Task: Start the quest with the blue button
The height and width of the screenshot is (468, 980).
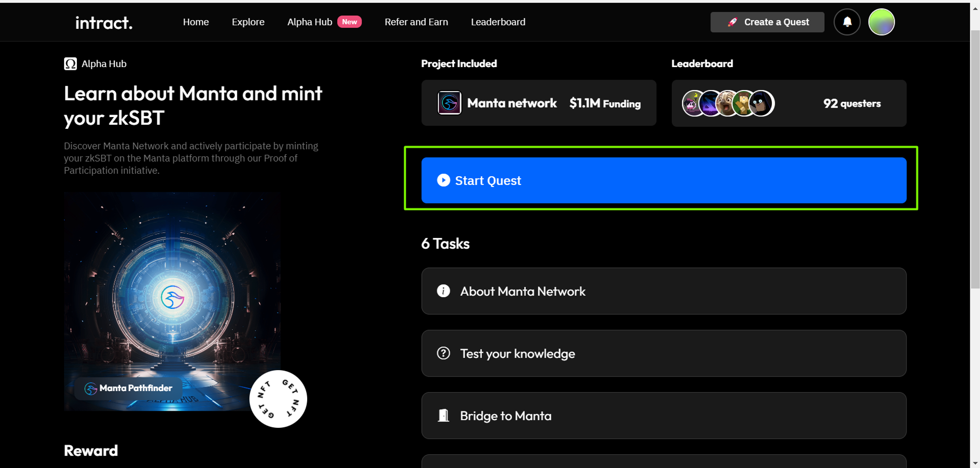Action: click(x=664, y=180)
